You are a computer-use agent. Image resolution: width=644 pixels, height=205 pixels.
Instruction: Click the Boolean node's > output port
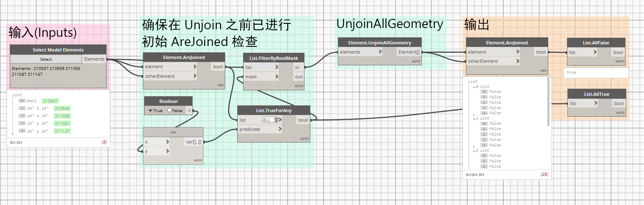(x=189, y=110)
